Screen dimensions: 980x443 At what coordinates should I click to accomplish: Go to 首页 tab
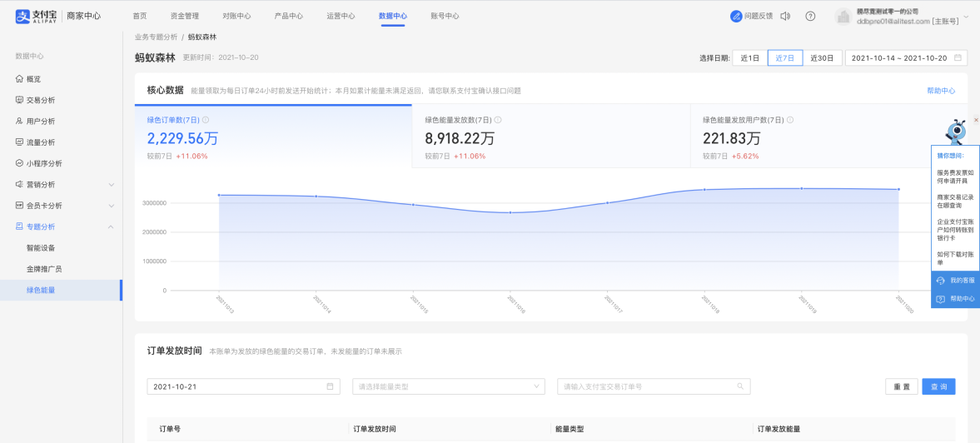pos(140,17)
